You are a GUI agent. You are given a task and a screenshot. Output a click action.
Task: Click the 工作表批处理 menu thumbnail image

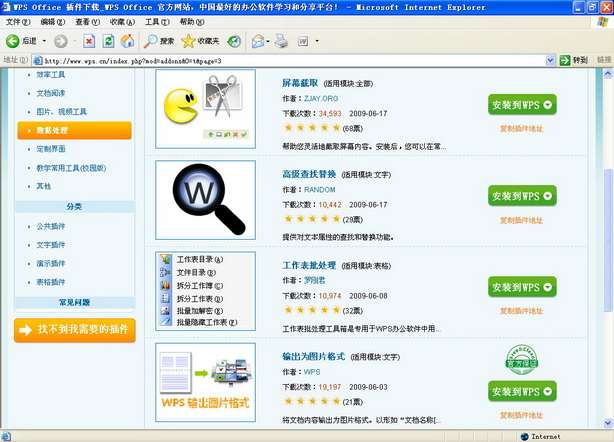click(x=206, y=291)
